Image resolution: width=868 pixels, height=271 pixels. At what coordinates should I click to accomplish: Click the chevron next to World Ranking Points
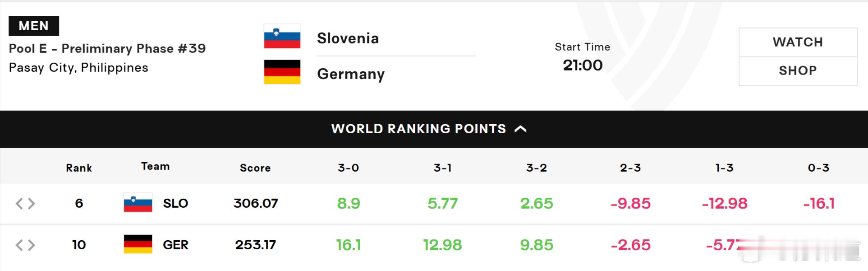click(x=520, y=129)
